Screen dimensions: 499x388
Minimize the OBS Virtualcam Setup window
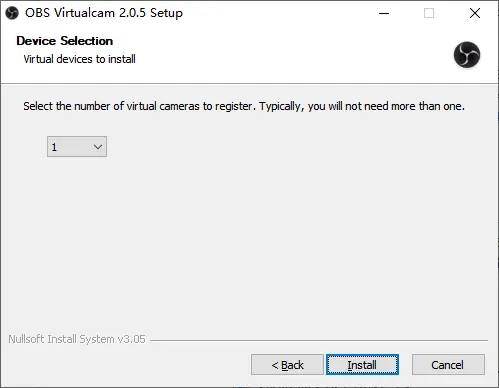click(384, 13)
